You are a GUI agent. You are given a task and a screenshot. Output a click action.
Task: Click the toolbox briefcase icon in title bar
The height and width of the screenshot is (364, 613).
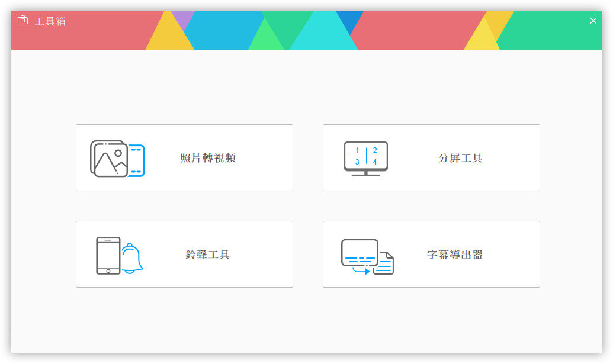[x=23, y=20]
